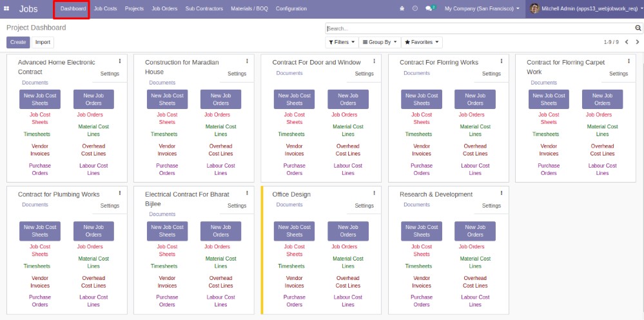Open the conversations chat icon
Viewport: 644px width, 320px height.
pos(429,9)
